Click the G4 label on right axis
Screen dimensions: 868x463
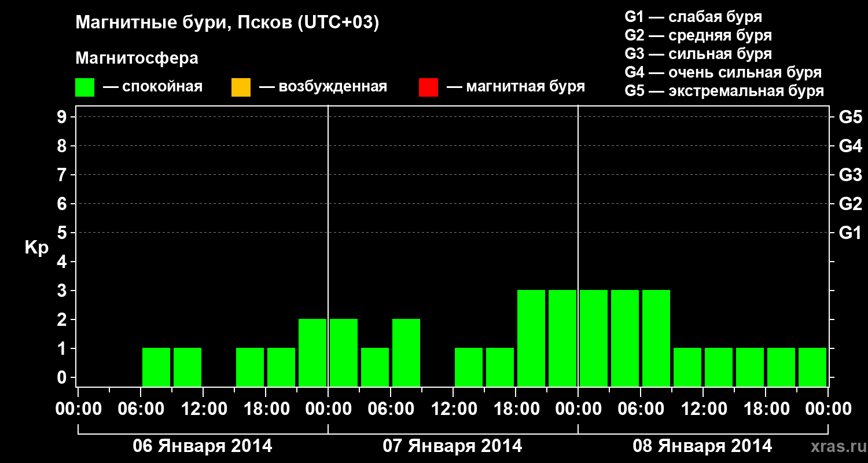(x=850, y=146)
